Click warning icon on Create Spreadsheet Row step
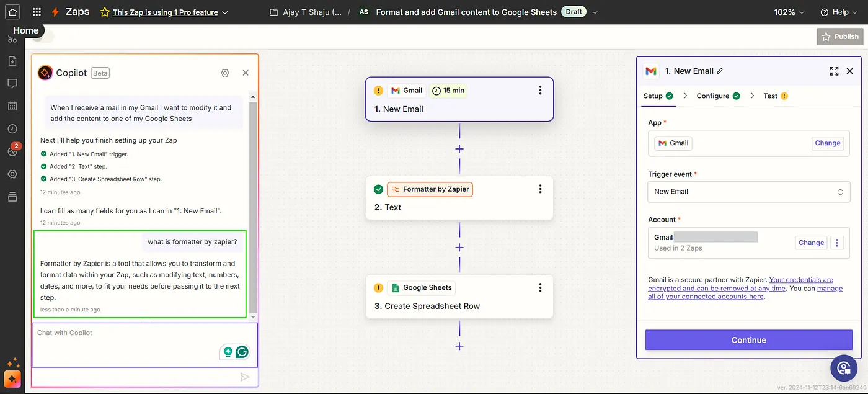 coord(378,288)
